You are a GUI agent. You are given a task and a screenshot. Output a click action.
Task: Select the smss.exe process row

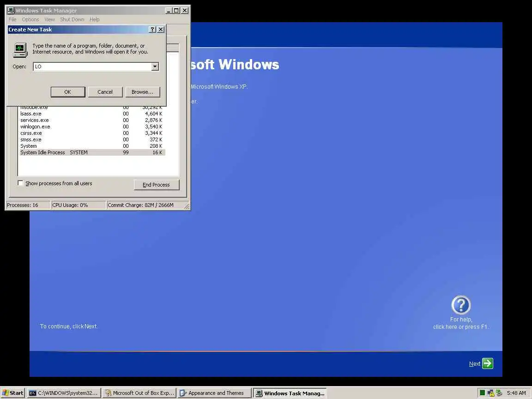91,139
